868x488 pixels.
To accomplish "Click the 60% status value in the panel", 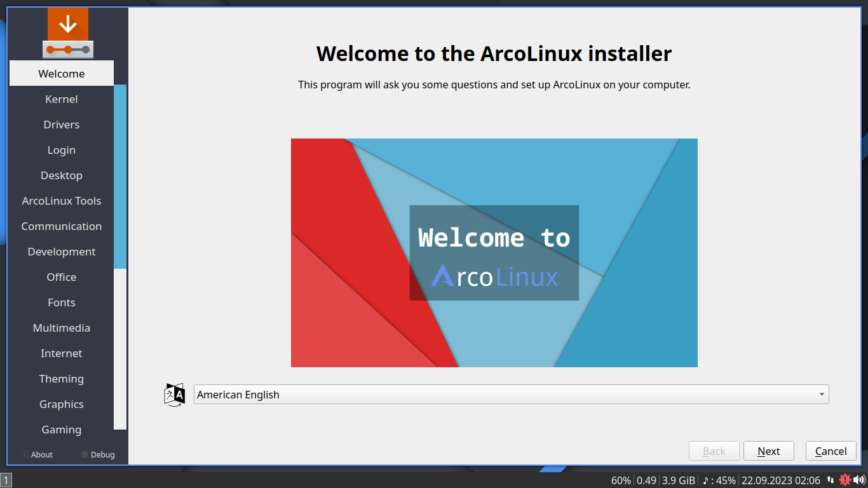I will tap(621, 480).
